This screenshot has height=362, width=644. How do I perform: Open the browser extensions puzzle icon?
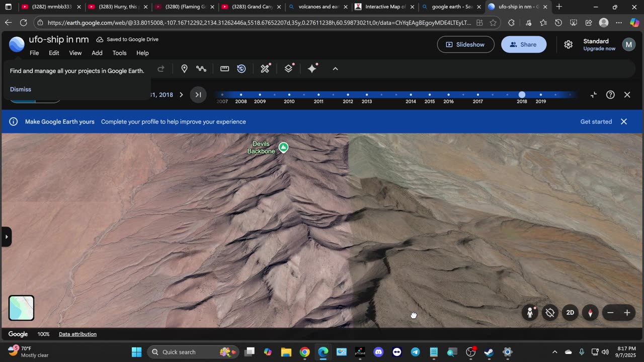[511, 23]
